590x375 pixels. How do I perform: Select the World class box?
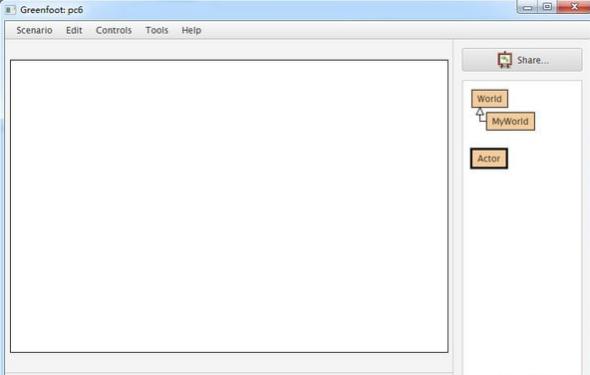pos(490,99)
